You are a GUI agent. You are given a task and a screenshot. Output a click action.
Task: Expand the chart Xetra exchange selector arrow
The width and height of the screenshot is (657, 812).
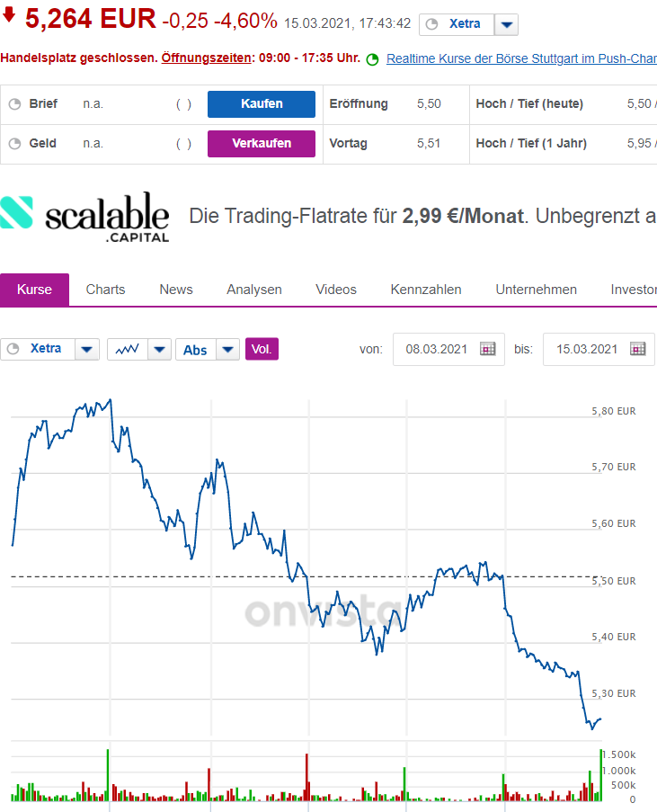point(87,349)
